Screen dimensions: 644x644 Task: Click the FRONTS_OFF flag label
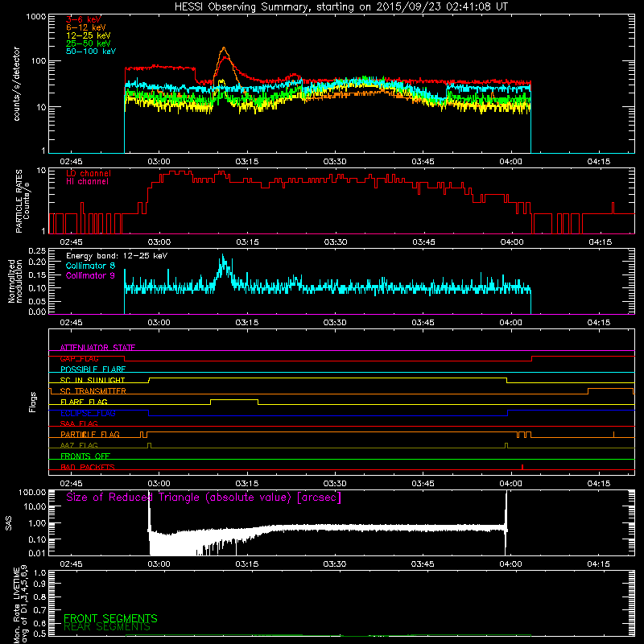(85, 456)
